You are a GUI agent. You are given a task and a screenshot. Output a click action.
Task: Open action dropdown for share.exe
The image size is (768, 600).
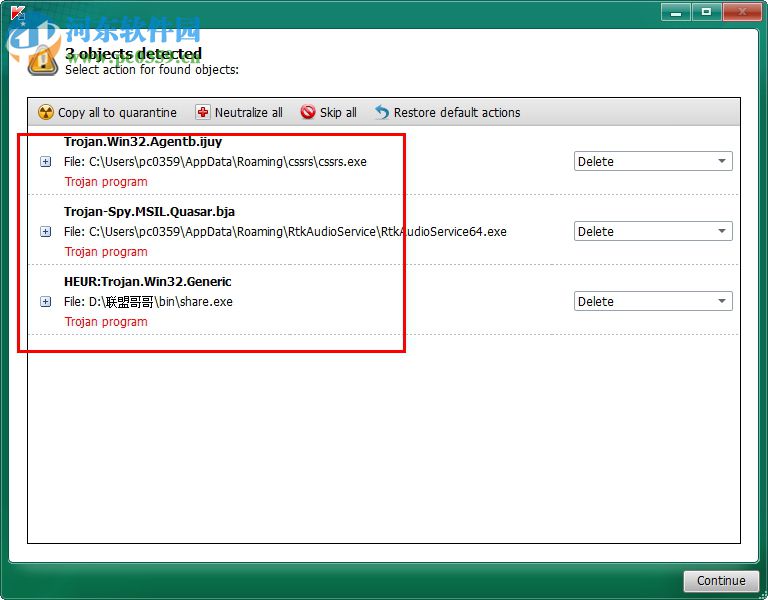[x=653, y=301]
